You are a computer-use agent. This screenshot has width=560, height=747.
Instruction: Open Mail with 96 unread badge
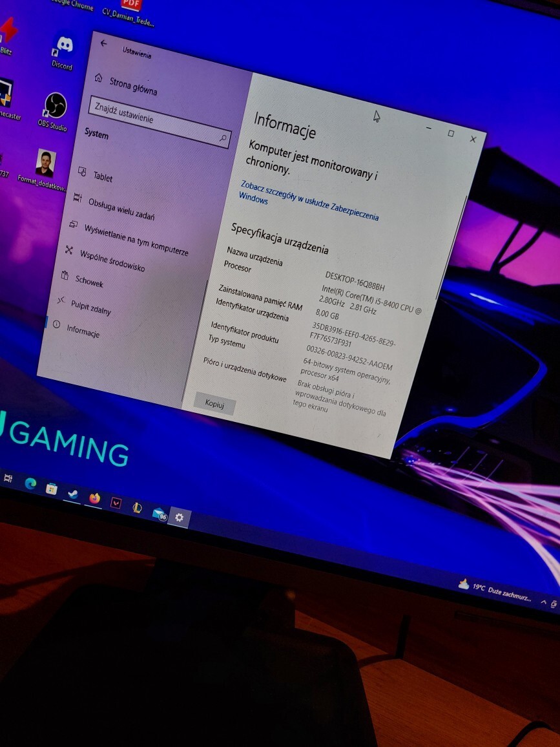[160, 514]
